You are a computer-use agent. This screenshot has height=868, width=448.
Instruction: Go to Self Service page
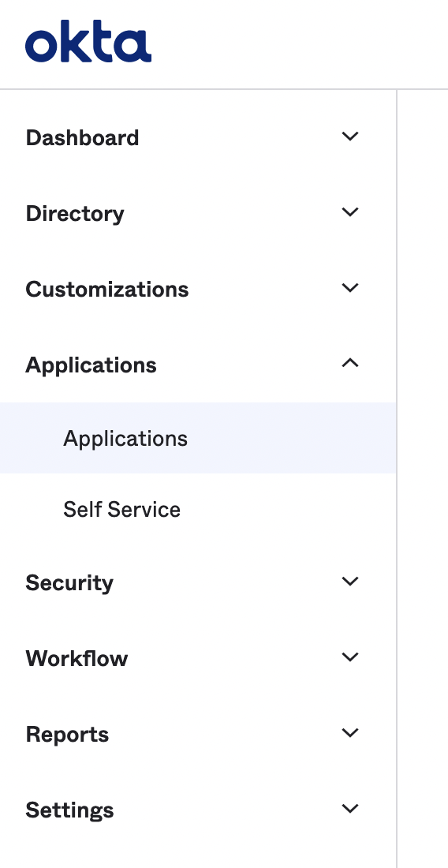pos(121,509)
